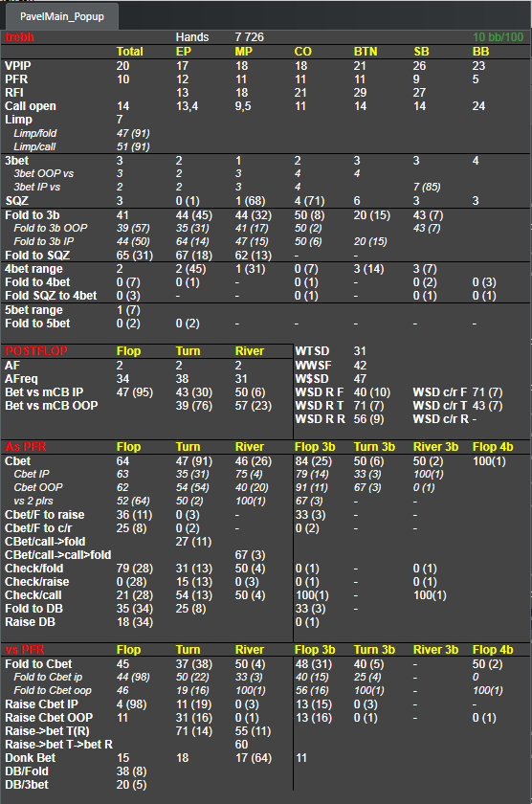Click 3bet IP vs SB value 7 (85)
This screenshot has width=532, height=804.
tap(428, 188)
